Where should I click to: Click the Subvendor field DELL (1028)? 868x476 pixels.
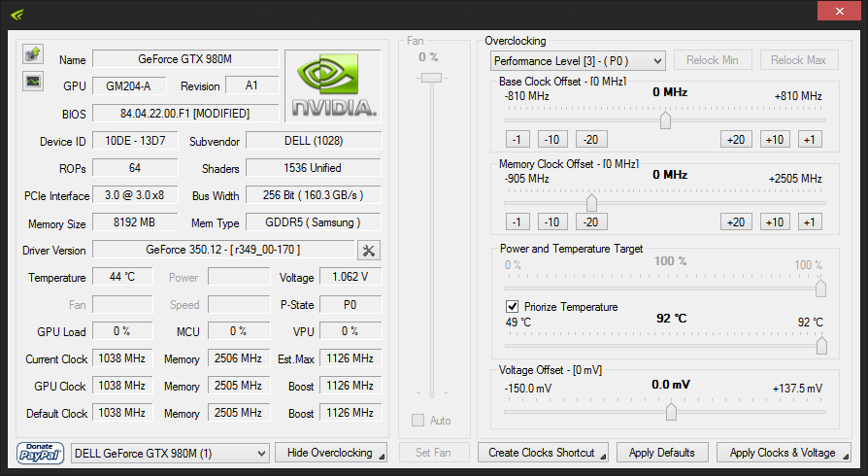[314, 141]
